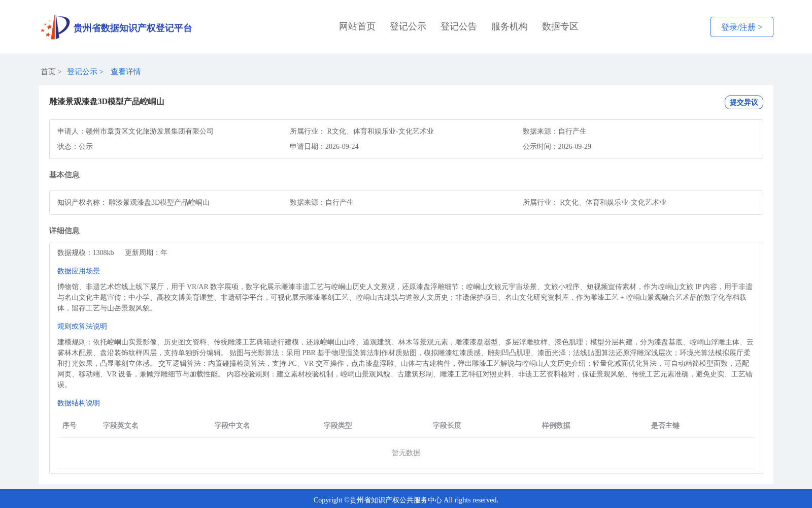Image resolution: width=812 pixels, height=508 pixels.
Task: Open 网站首页 navigation item
Action: [357, 26]
